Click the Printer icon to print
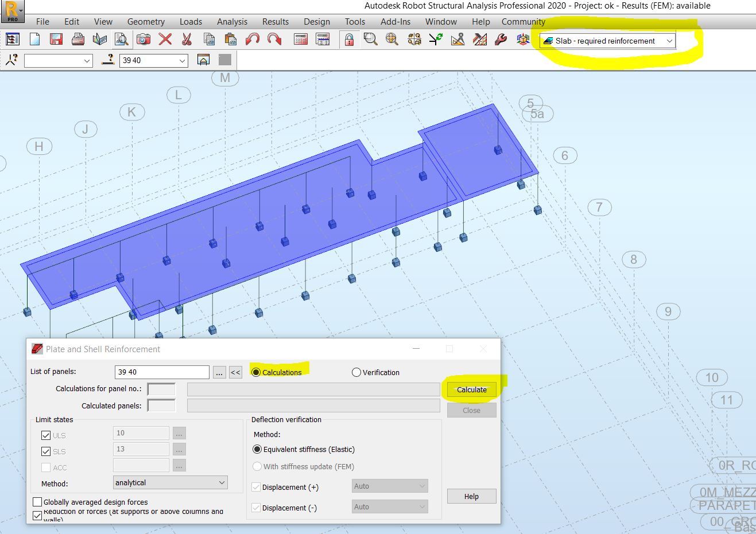Viewport: 756px width, 534px height. click(78, 39)
